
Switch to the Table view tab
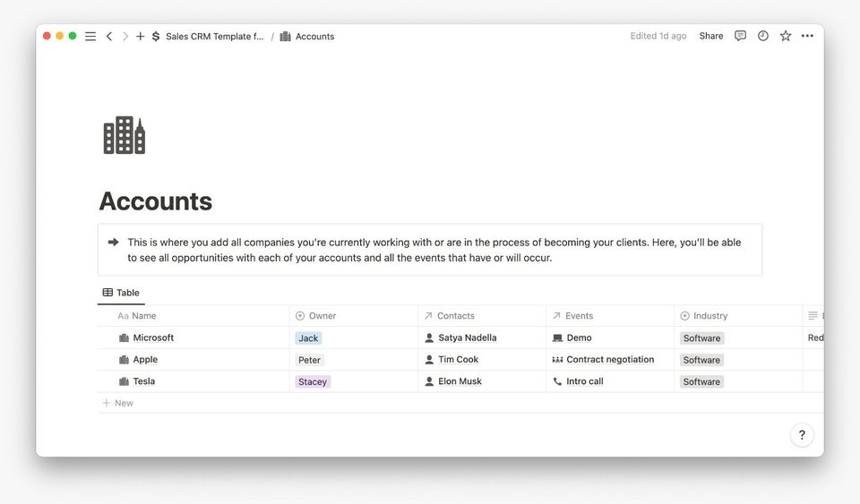click(121, 293)
